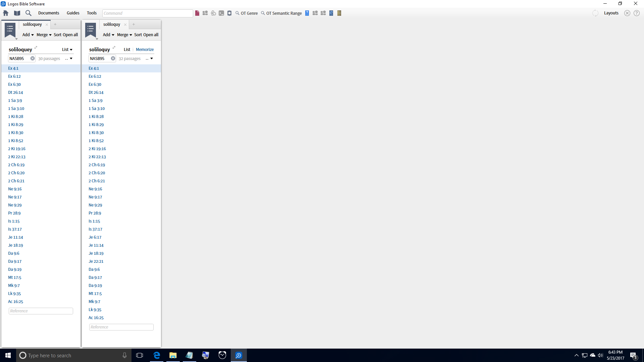644x362 pixels.
Task: Open the options dropdown next to 32 passages
Action: [150, 59]
